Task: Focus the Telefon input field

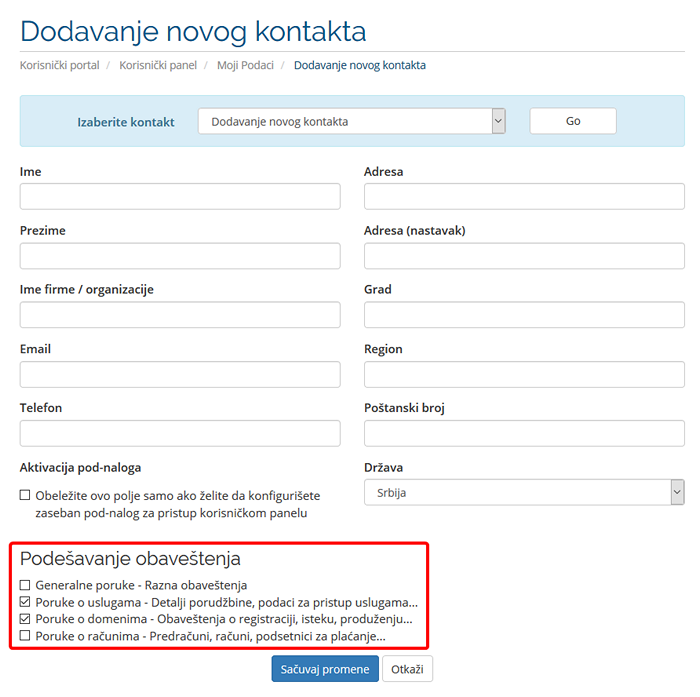Action: [180, 434]
